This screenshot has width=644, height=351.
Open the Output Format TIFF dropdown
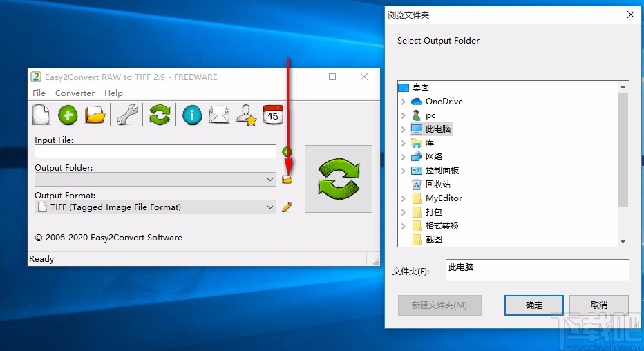tap(155, 207)
